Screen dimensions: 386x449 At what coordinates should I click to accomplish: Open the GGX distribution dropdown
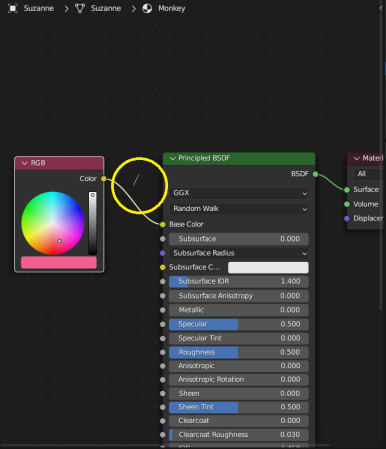coord(239,193)
